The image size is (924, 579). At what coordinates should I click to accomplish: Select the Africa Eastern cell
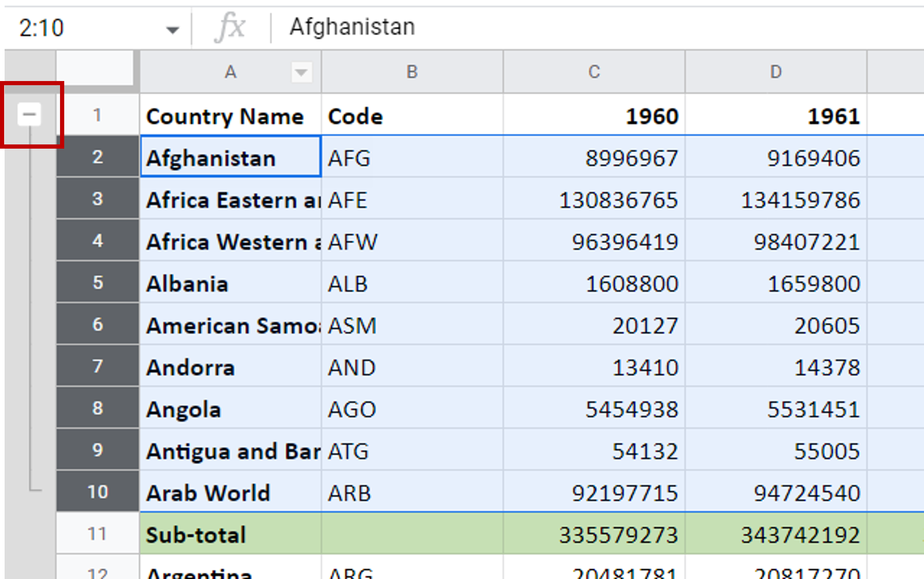230,198
